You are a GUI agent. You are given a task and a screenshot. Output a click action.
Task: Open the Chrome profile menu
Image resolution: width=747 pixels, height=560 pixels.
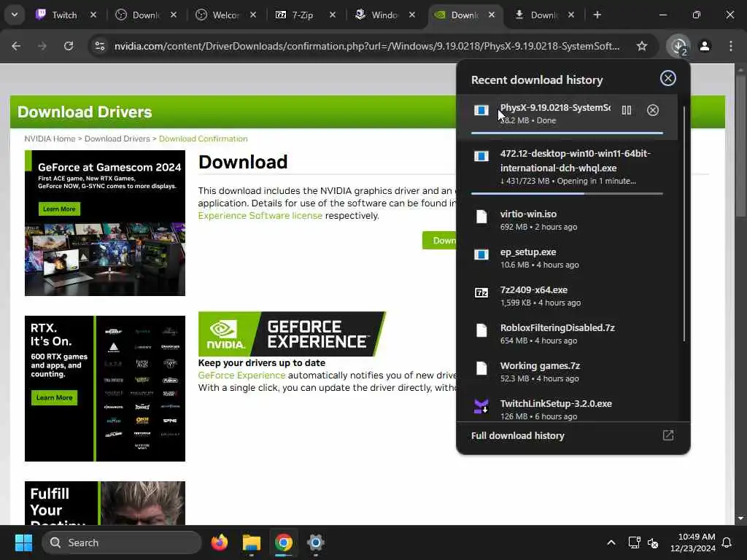705,46
